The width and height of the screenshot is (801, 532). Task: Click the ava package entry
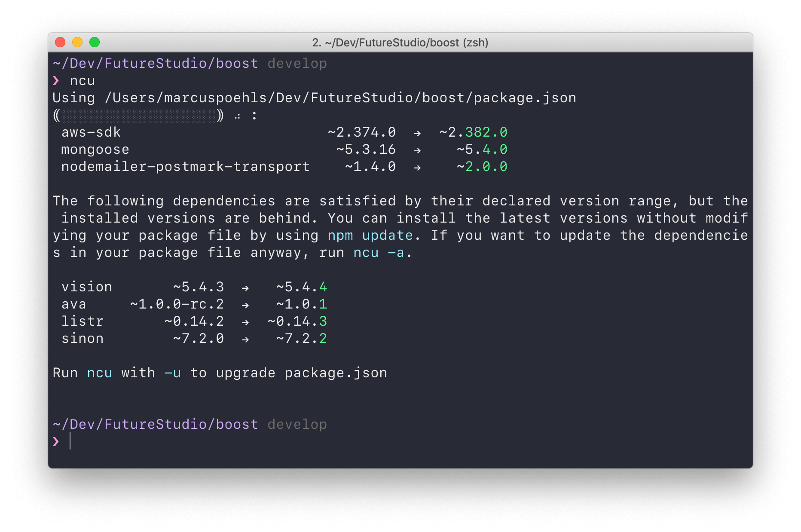coord(74,304)
